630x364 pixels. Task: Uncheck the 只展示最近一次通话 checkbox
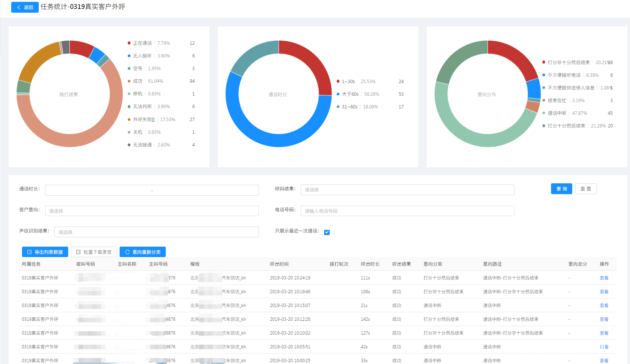tap(327, 232)
